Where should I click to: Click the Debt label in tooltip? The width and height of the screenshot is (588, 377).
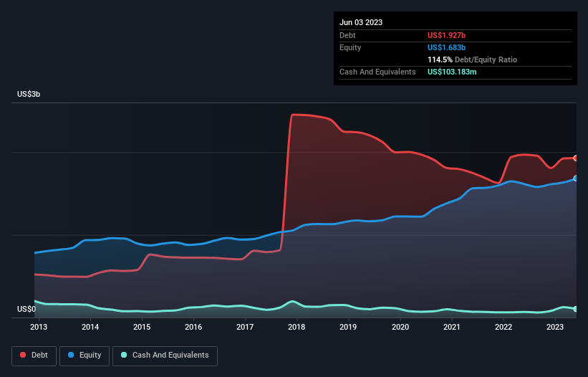[347, 35]
